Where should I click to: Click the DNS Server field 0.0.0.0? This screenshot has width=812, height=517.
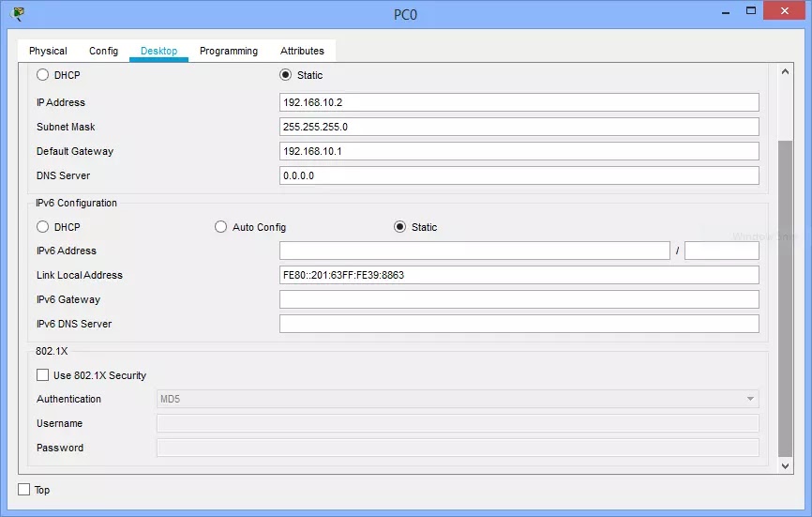pos(519,175)
